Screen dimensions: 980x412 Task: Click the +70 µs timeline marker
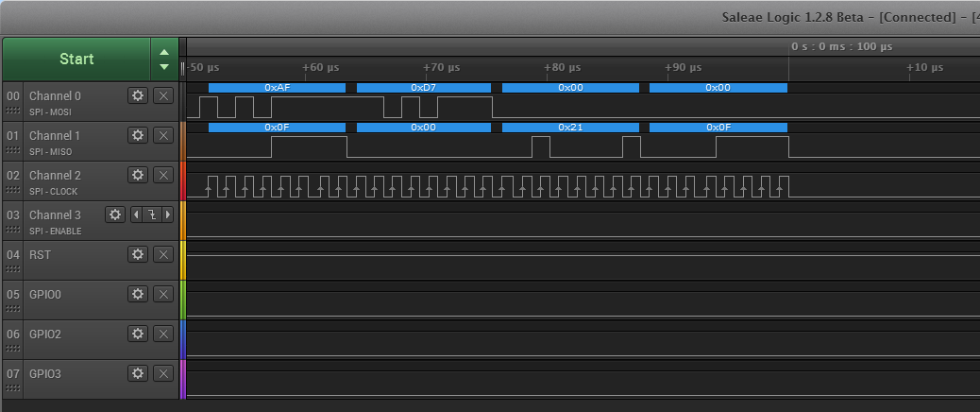441,67
